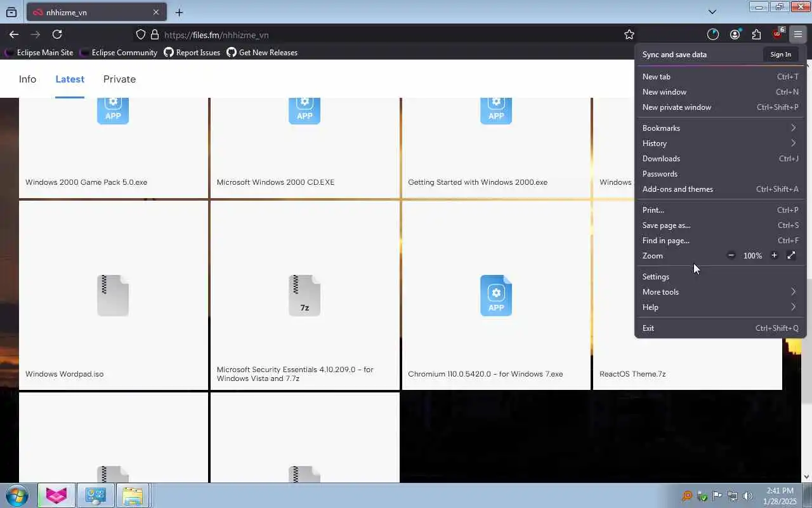Open Downloads from the menu
This screenshot has width=812, height=508.
pyautogui.click(x=720, y=158)
